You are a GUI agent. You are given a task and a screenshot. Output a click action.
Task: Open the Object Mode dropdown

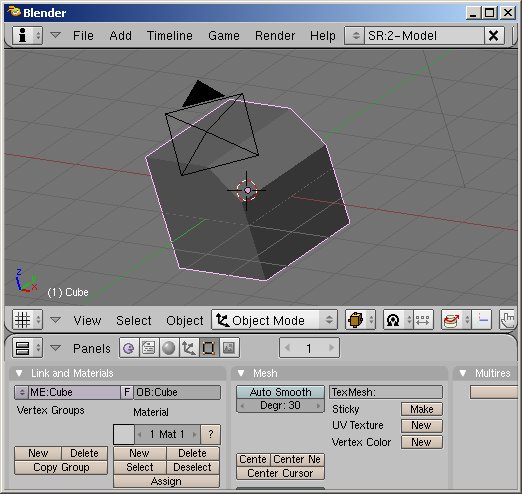tap(274, 320)
